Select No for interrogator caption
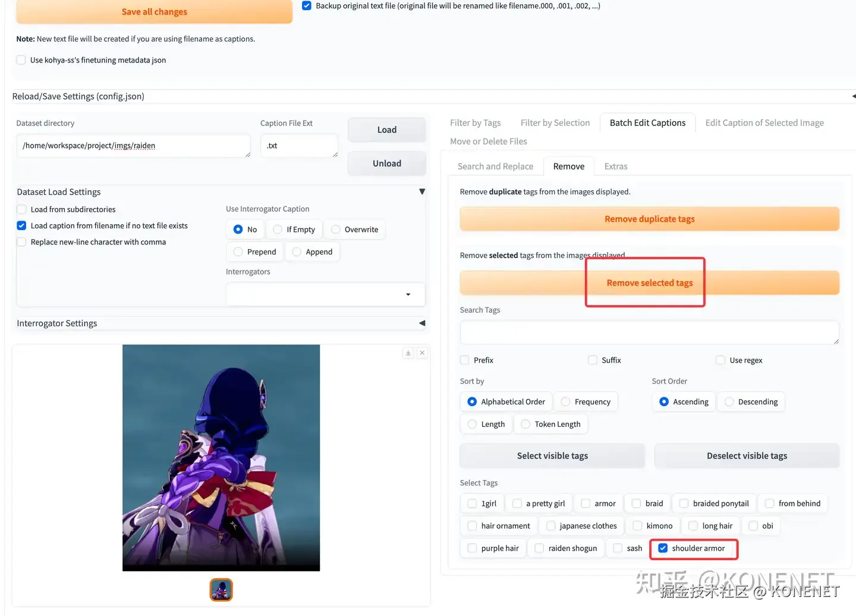Screen dimensions: 856x616 click(245, 230)
